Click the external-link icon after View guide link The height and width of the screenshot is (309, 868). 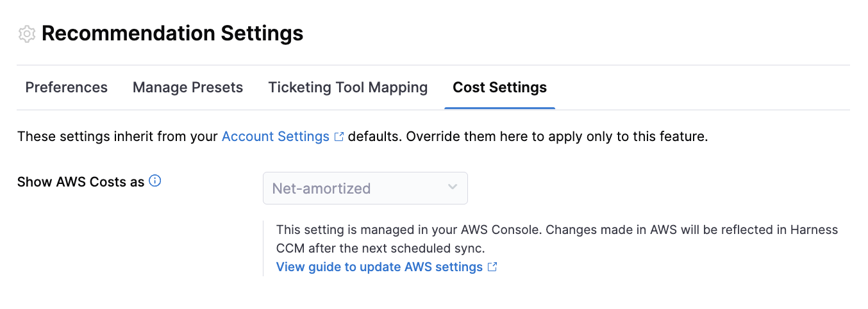click(x=492, y=267)
